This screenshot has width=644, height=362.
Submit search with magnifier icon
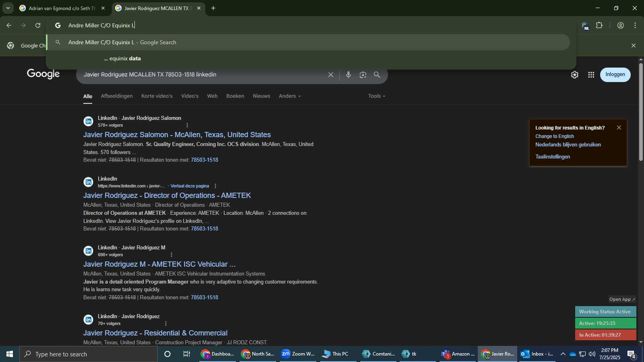click(377, 74)
